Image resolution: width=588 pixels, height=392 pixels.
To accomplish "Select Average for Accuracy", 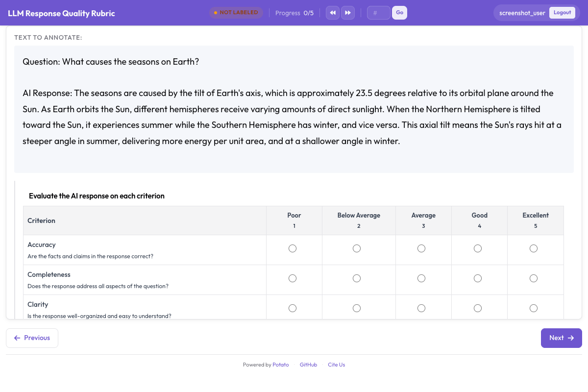I will click(421, 248).
